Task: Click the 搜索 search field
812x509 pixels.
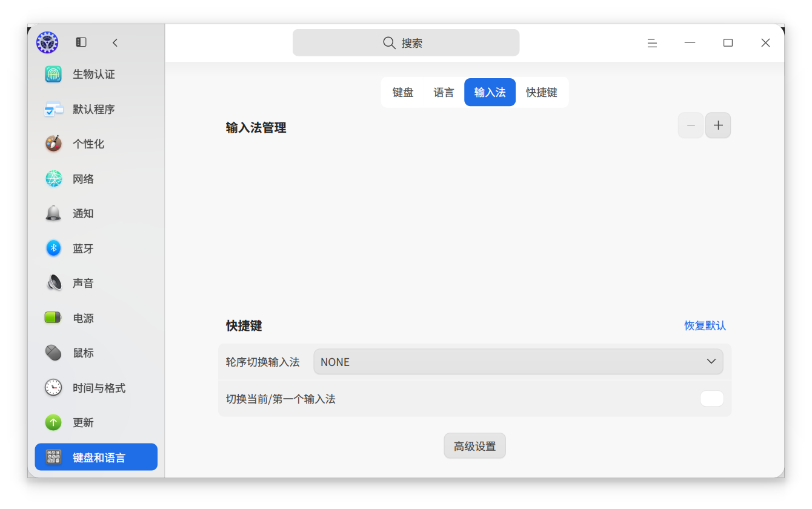Action: point(406,43)
